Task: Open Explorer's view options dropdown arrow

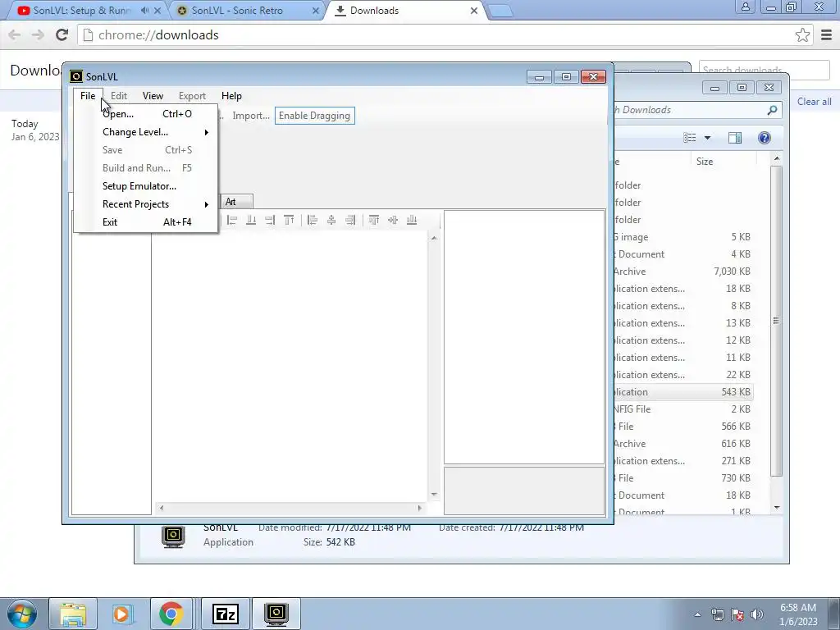Action: pos(707,138)
